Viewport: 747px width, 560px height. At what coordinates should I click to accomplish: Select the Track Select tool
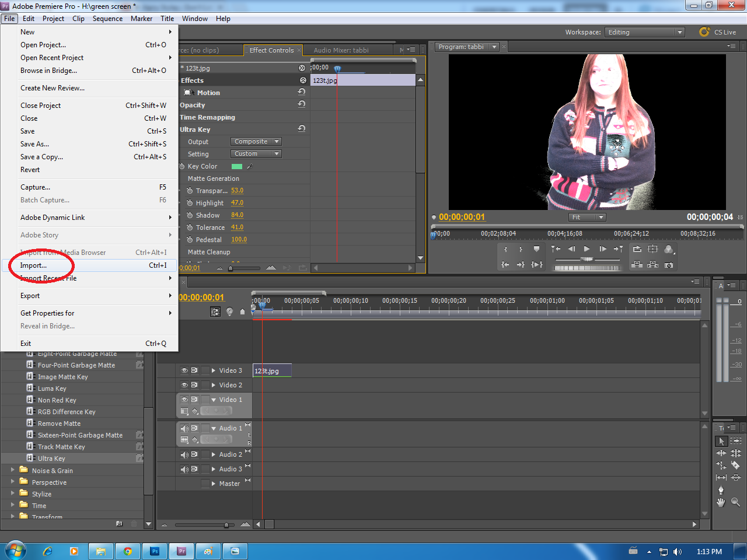coord(736,441)
